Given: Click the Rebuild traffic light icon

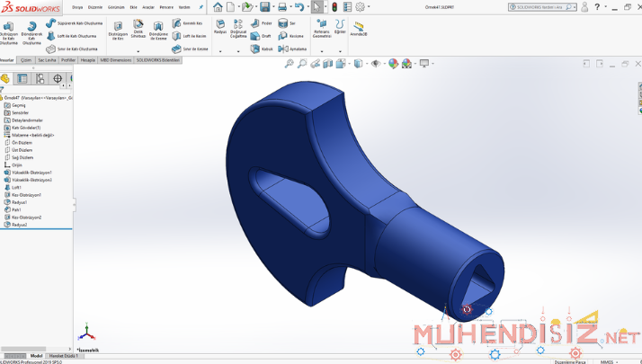Looking at the screenshot, I should [x=334, y=6].
